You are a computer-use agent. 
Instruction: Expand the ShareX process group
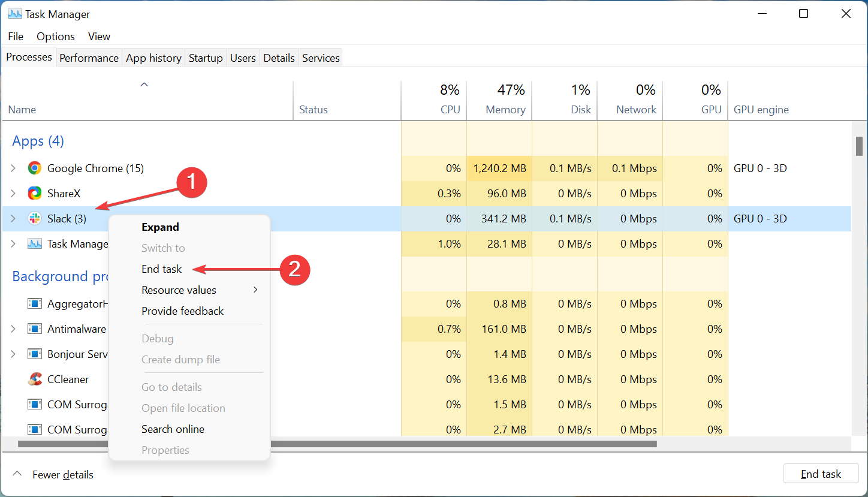(13, 194)
